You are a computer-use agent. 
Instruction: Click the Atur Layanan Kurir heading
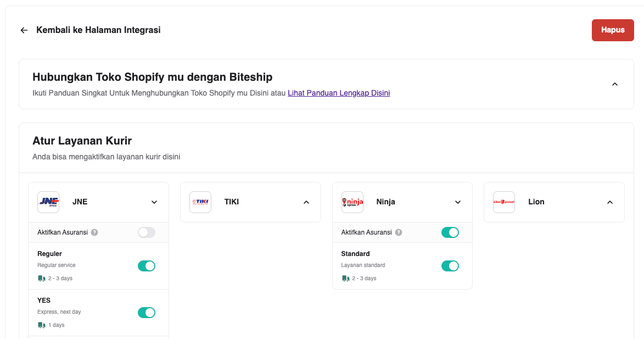click(x=82, y=141)
